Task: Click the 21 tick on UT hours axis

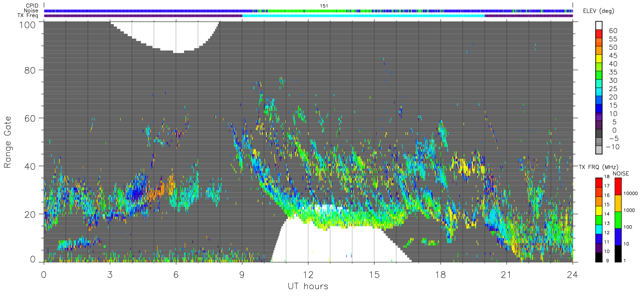Action: pyautogui.click(x=506, y=274)
